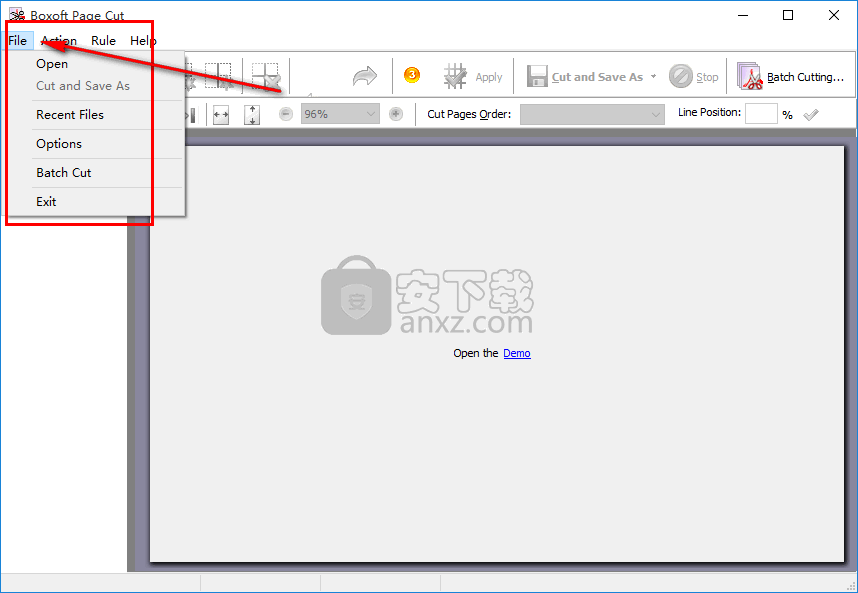
Task: Click the redo arrow icon
Action: (364, 76)
